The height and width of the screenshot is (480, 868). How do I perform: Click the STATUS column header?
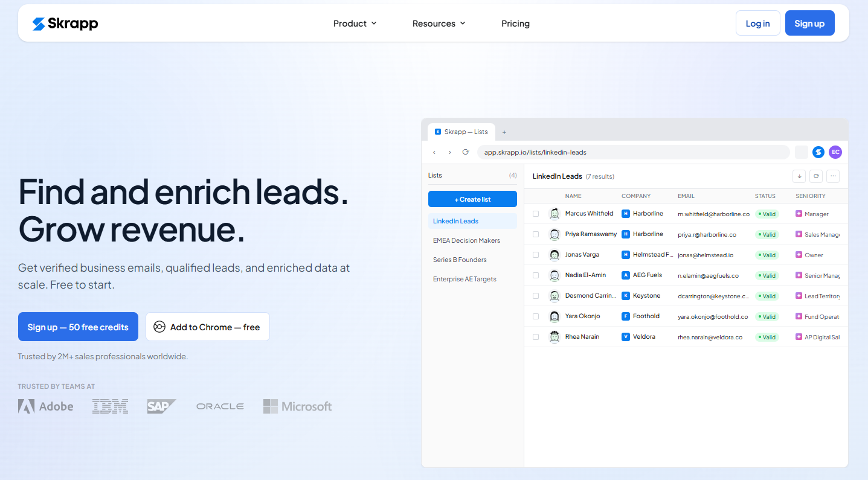(x=765, y=196)
